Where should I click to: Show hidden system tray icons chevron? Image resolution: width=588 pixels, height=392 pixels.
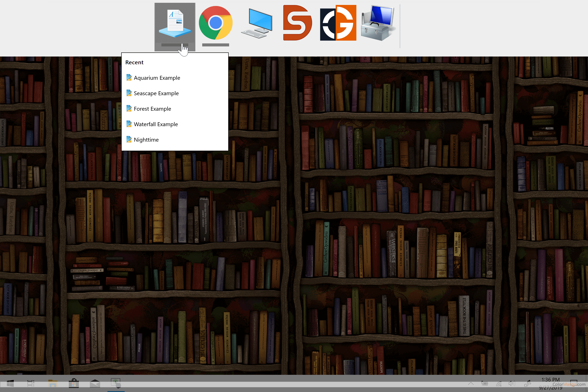point(471,383)
